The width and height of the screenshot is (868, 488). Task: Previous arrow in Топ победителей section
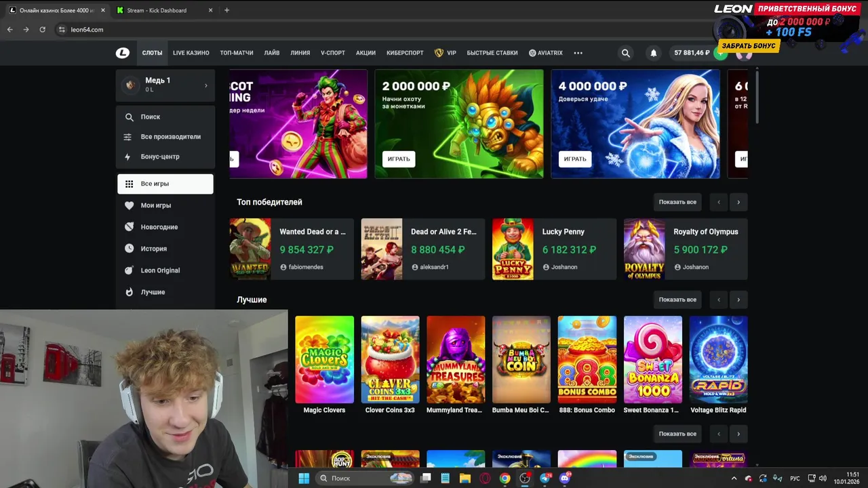click(719, 202)
